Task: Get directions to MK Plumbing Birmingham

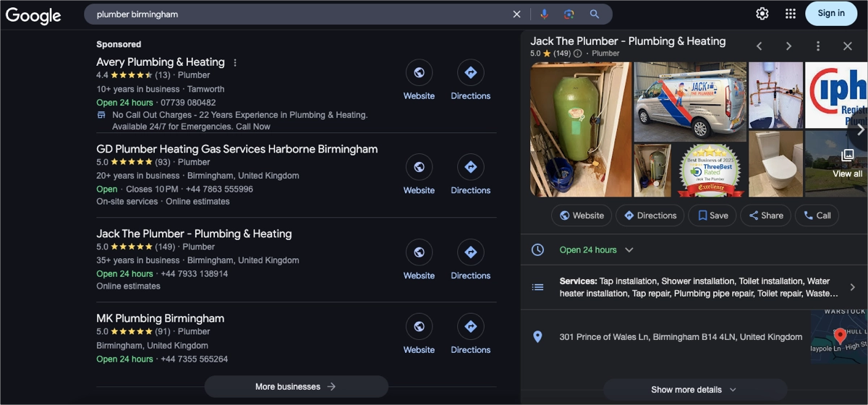Action: tap(470, 326)
